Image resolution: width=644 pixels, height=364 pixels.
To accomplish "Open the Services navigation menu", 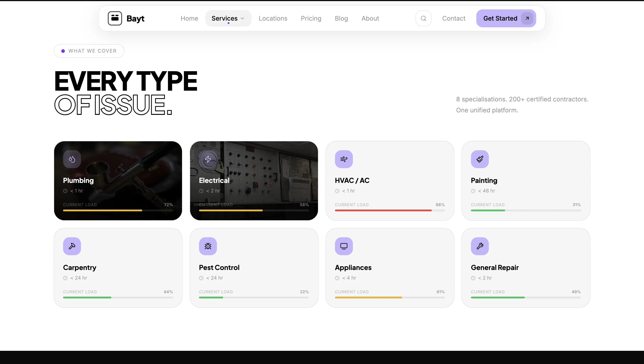I will click(225, 18).
